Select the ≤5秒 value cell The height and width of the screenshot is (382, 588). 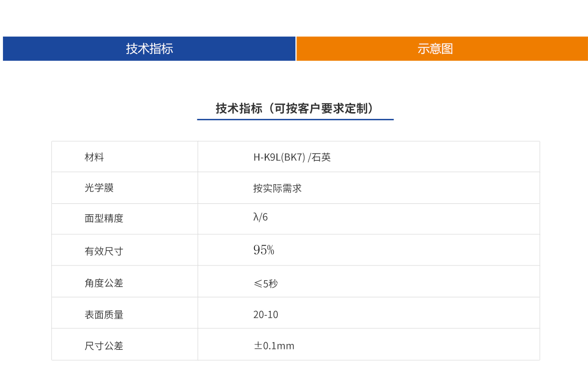pyautogui.click(x=265, y=283)
